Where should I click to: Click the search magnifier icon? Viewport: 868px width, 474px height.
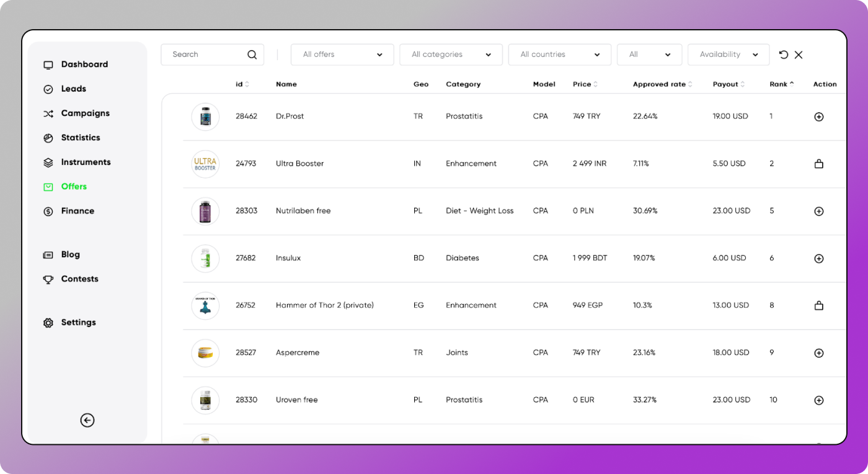point(252,55)
